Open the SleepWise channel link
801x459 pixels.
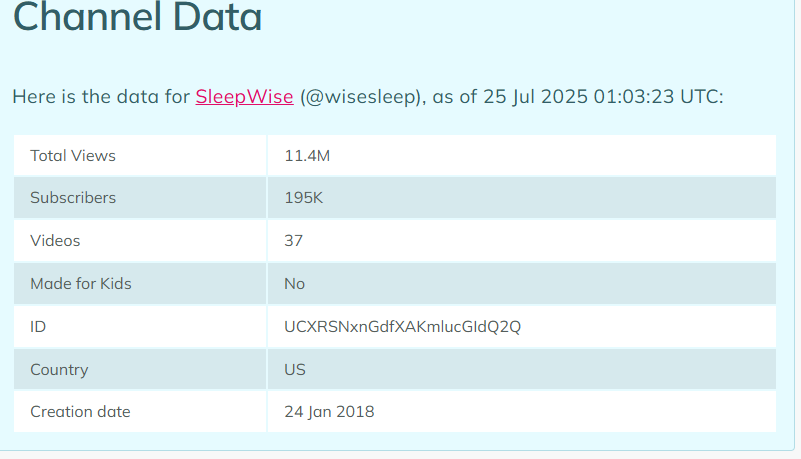[244, 96]
